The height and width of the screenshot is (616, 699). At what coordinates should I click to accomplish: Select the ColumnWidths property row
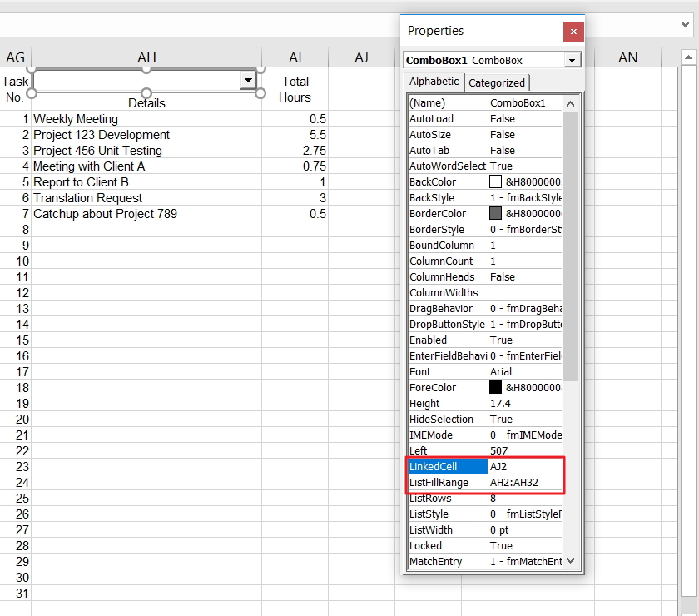click(x=484, y=293)
